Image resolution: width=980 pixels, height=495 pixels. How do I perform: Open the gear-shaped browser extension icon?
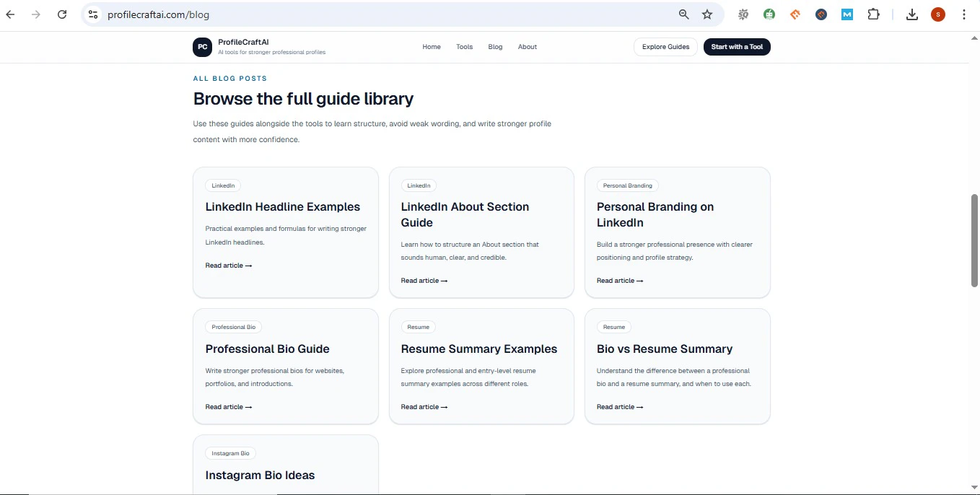click(743, 14)
